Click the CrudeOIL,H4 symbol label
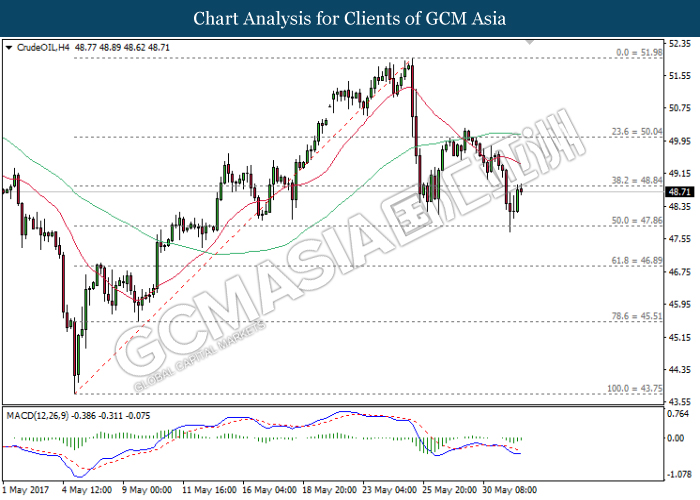Viewport: 700px width, 500px height. tap(43, 47)
